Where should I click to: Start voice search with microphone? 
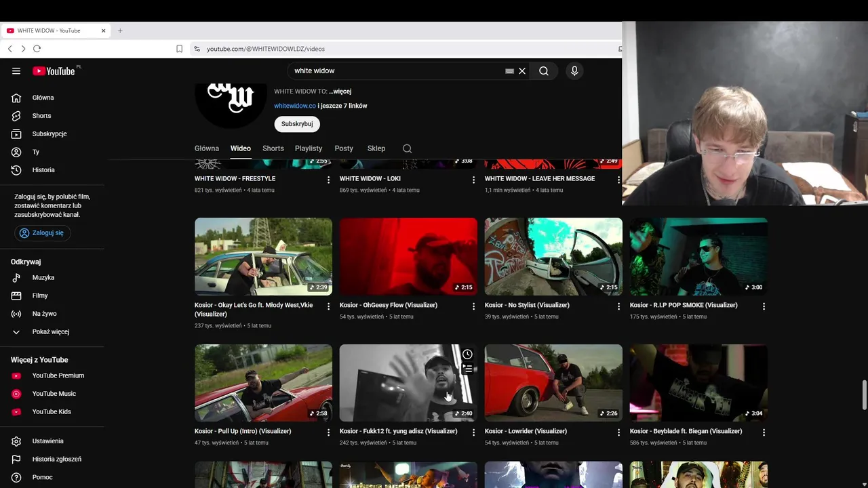574,71
